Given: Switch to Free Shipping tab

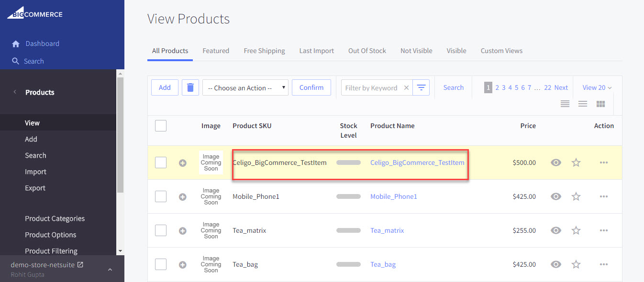Looking at the screenshot, I should coord(264,51).
